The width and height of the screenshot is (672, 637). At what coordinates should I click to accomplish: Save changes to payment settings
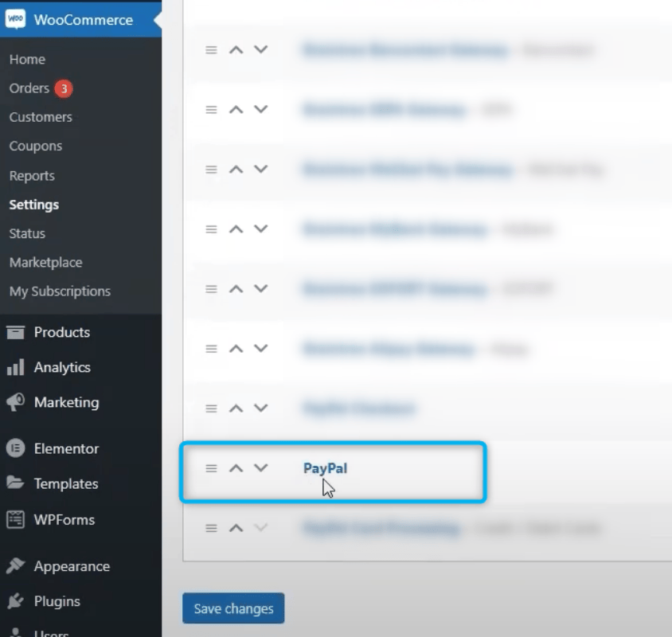click(x=233, y=608)
